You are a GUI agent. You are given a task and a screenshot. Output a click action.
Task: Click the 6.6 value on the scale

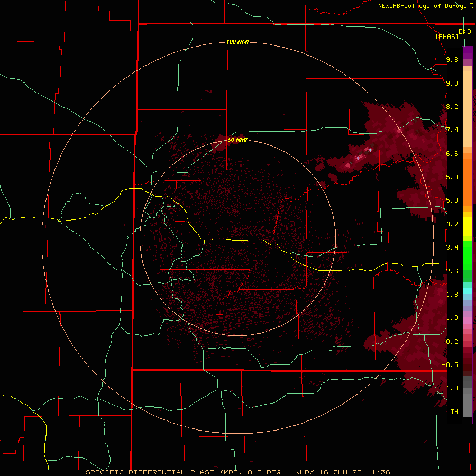pyautogui.click(x=452, y=153)
